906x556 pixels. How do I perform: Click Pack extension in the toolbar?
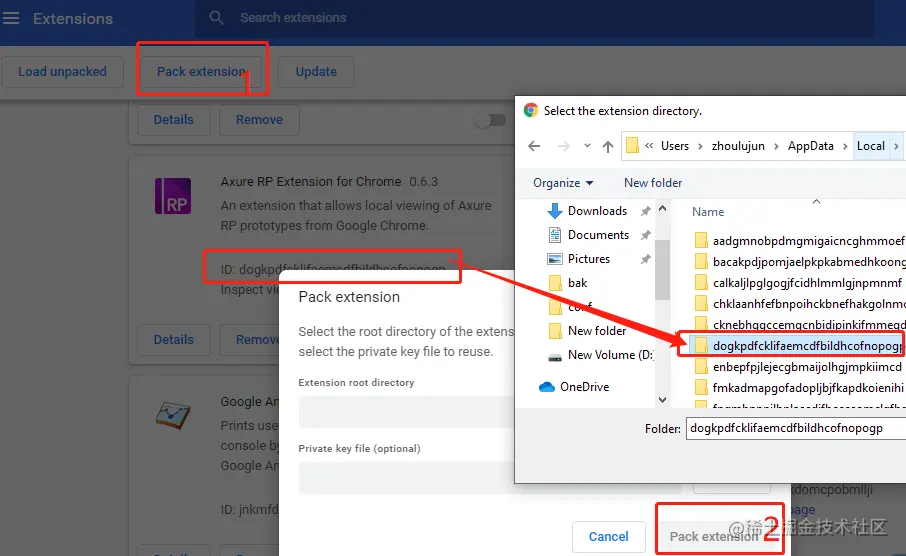pos(202,72)
